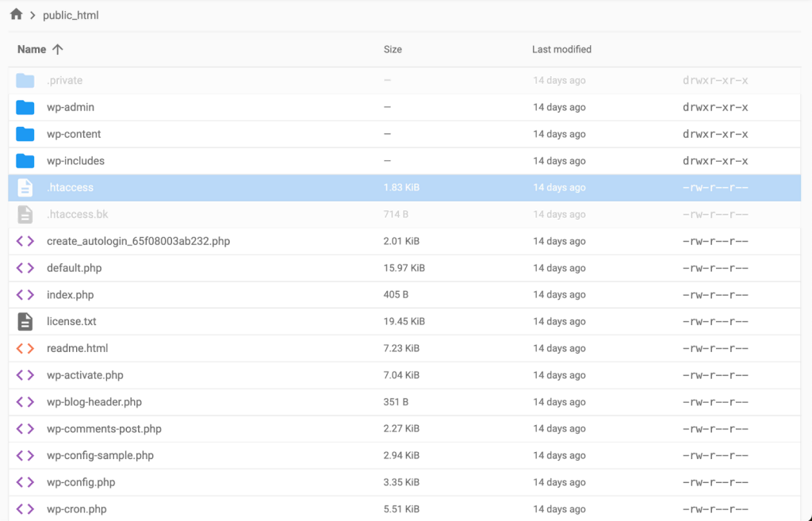Select the highlighted .htaccess row
Image resolution: width=812 pixels, height=521 pixels.
point(396,187)
